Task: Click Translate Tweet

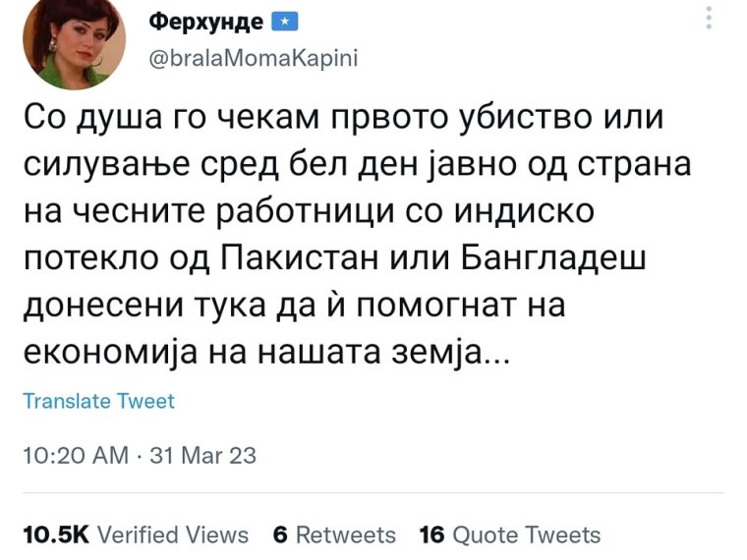Action: (x=99, y=401)
